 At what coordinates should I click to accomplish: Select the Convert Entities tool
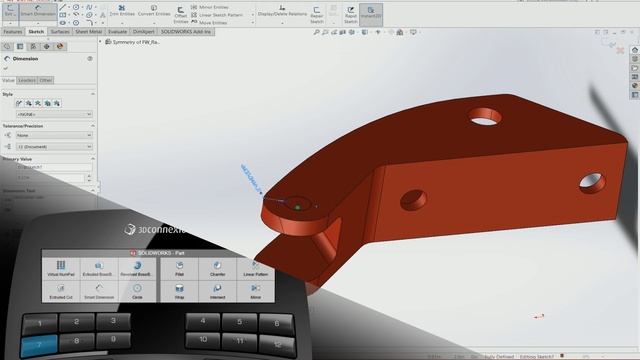click(154, 11)
